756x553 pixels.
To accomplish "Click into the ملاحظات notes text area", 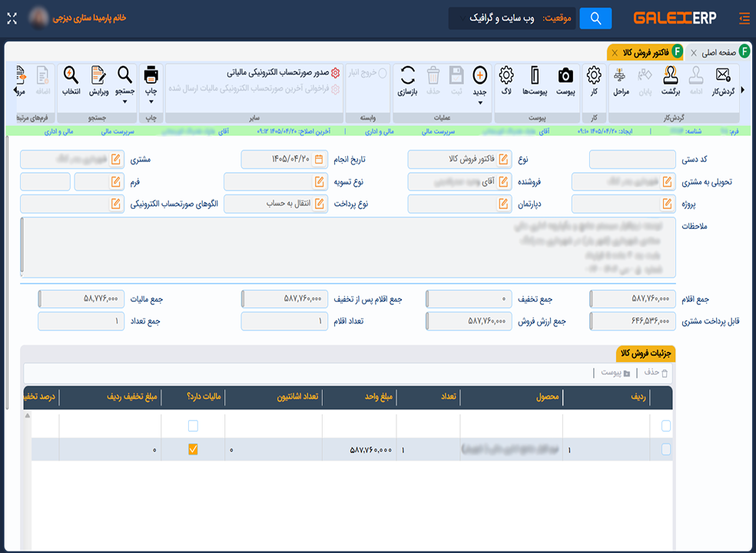I will coord(348,247).
